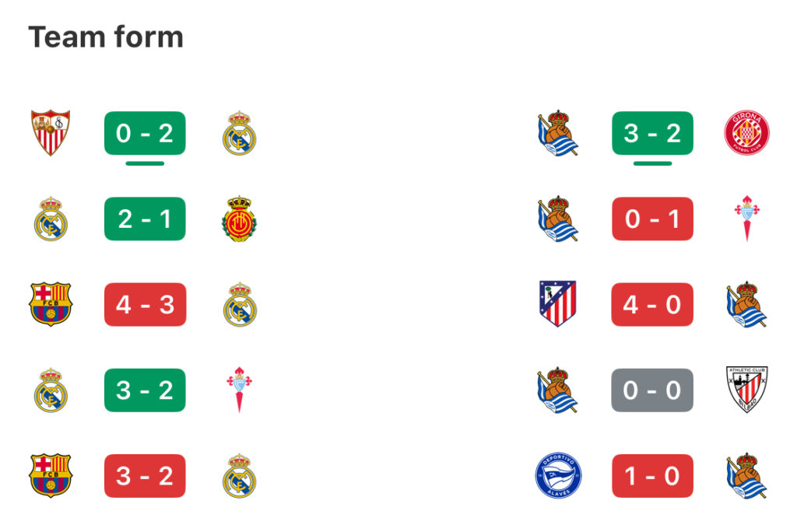The height and width of the screenshot is (532, 797).
Task: Click the Sevilla crest icon
Action: (x=51, y=133)
